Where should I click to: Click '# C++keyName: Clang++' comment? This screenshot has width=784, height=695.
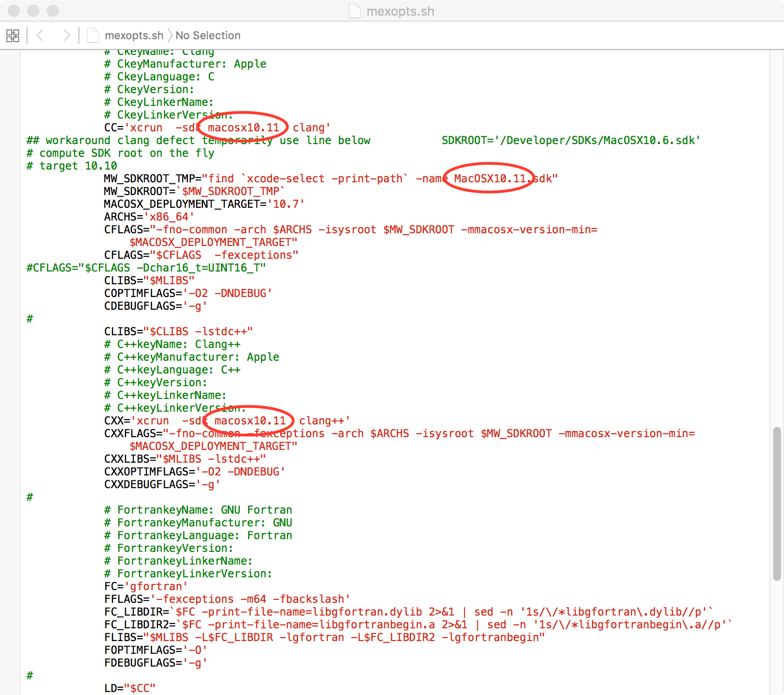coord(172,344)
